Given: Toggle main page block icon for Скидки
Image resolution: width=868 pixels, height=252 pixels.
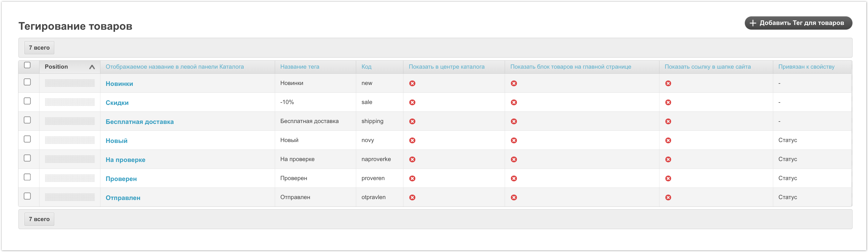Looking at the screenshot, I should point(514,103).
